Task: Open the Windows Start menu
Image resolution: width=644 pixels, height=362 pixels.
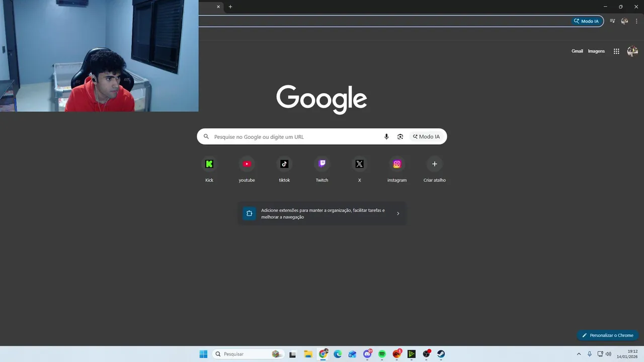Action: 203,354
